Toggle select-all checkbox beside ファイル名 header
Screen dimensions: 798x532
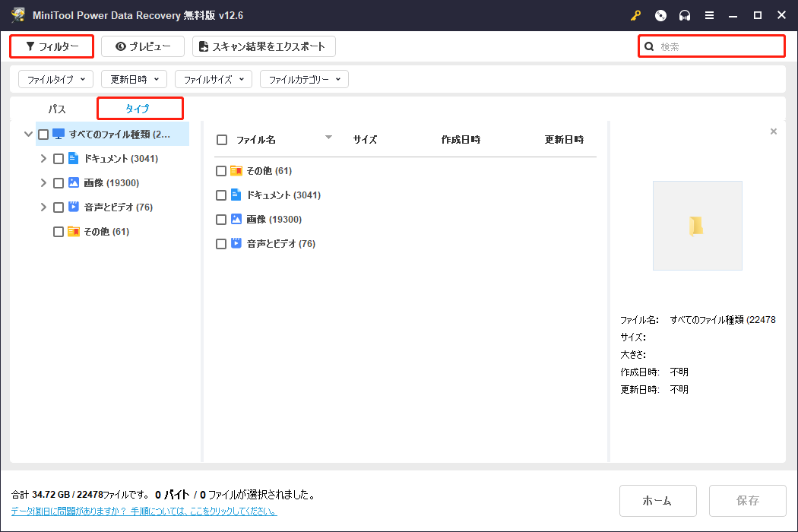tap(222, 140)
